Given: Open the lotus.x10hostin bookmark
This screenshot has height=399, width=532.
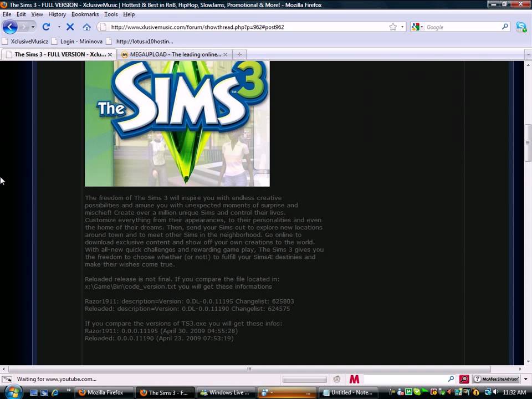Looking at the screenshot, I should [x=140, y=42].
